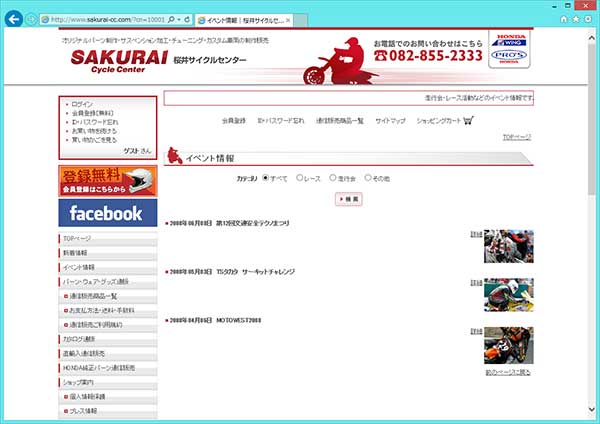Open 通信販売商品一覧 sidebar sub-item
The height and width of the screenshot is (424, 600).
[108, 296]
